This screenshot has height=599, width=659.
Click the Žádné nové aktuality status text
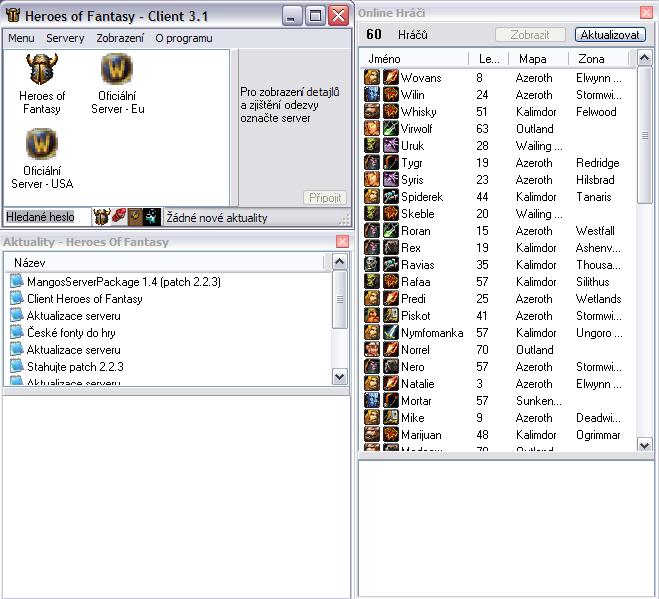click(217, 218)
